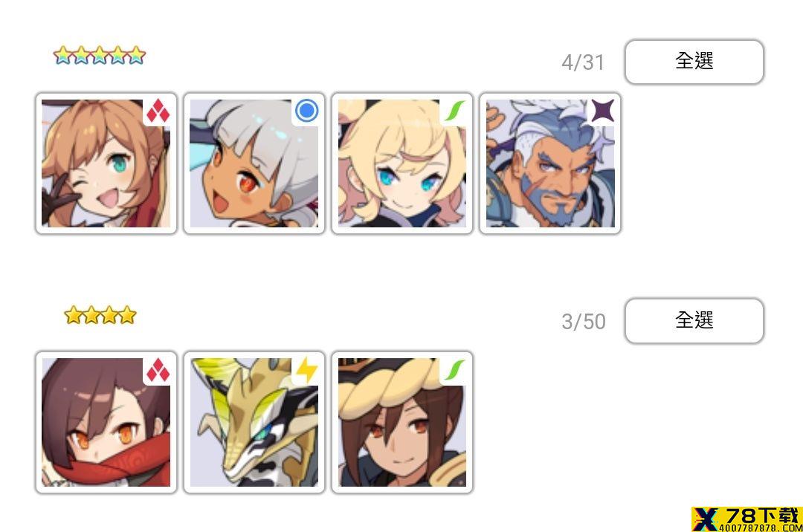Click yellow lightning bolt icon on dragon card

[x=306, y=369]
